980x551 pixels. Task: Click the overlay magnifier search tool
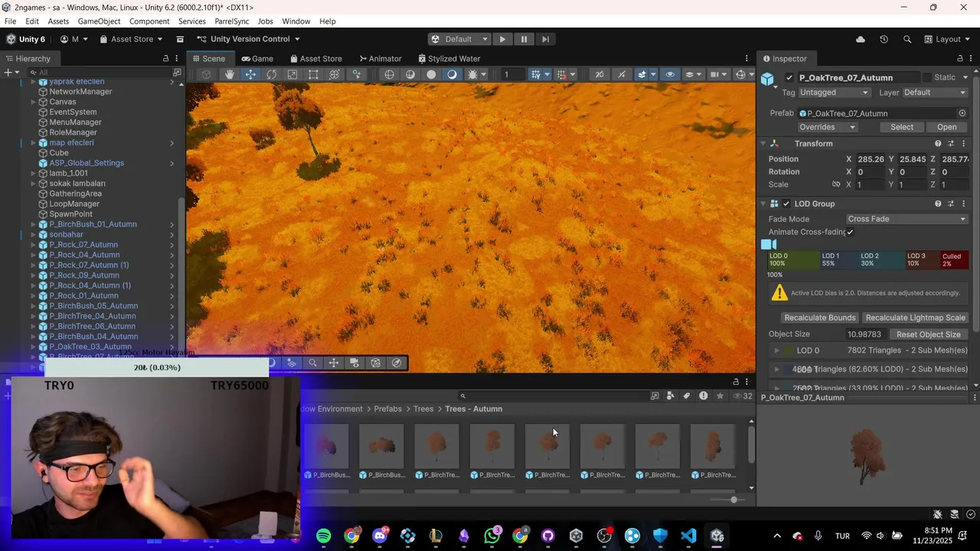coord(312,363)
